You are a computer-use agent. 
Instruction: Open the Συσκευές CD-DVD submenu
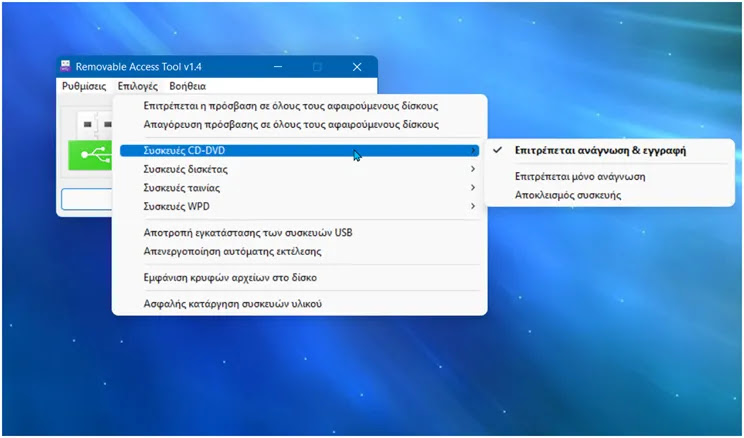(x=299, y=150)
